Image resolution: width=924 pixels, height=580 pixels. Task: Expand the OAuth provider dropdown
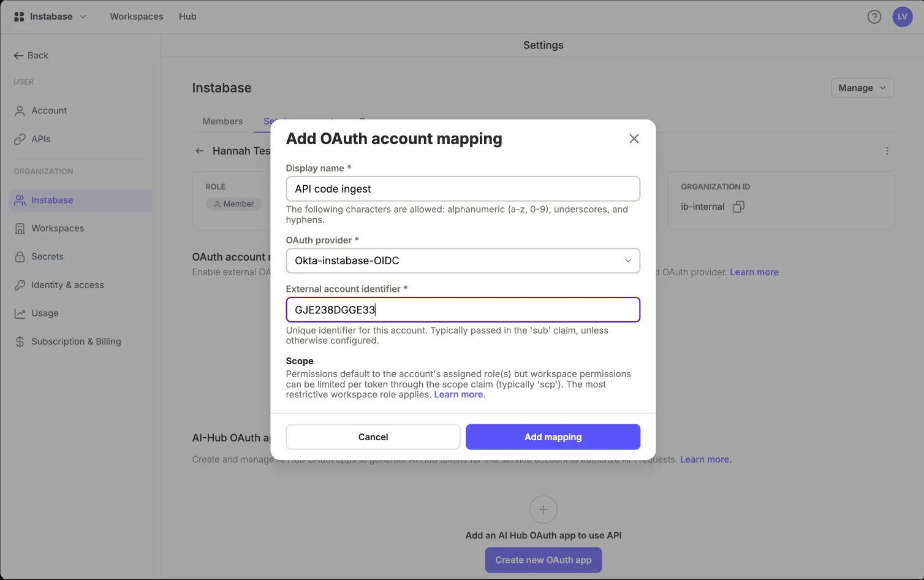tap(463, 261)
